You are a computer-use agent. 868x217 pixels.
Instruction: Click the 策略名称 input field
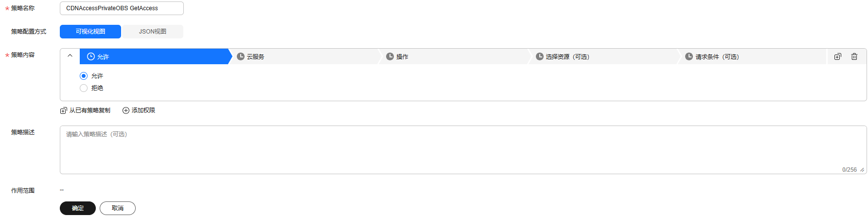[122, 8]
